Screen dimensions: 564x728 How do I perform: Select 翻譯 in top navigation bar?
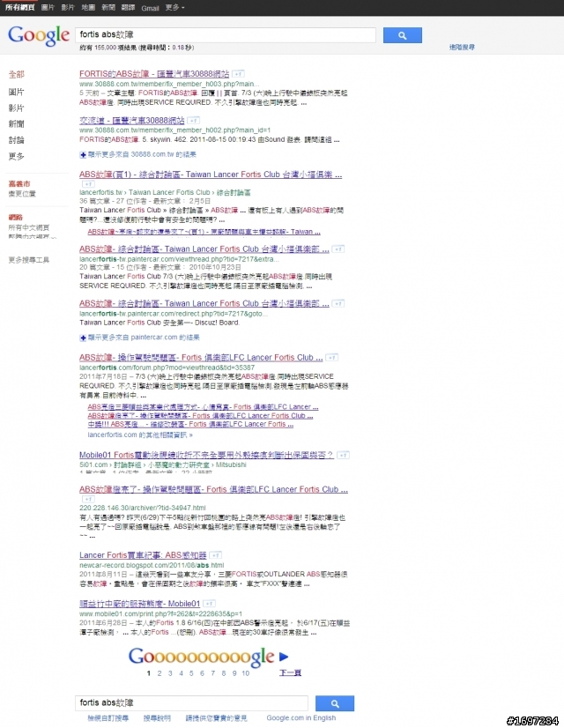[128, 7]
